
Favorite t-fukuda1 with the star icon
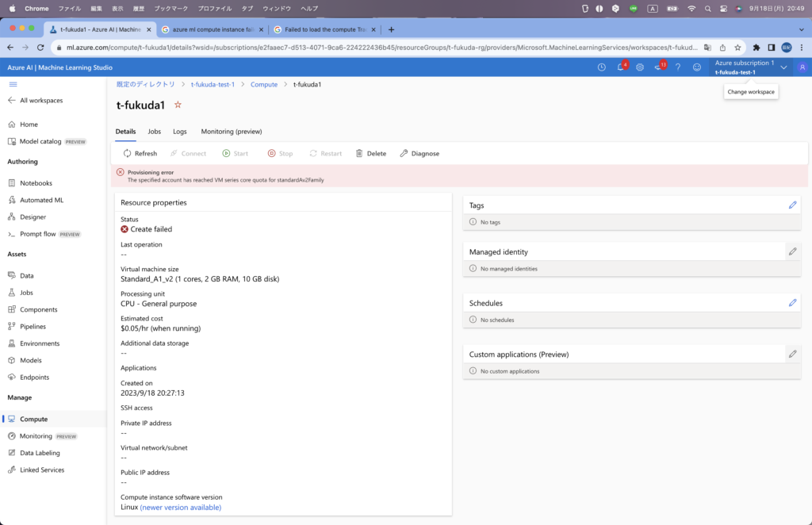point(178,105)
